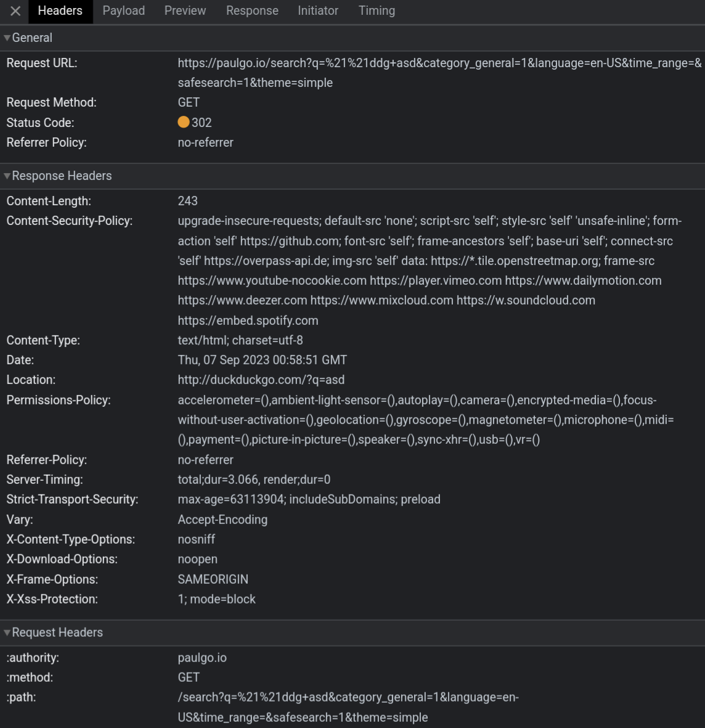Open the Preview tab
Viewport: 705px width, 728px height.
tap(185, 10)
